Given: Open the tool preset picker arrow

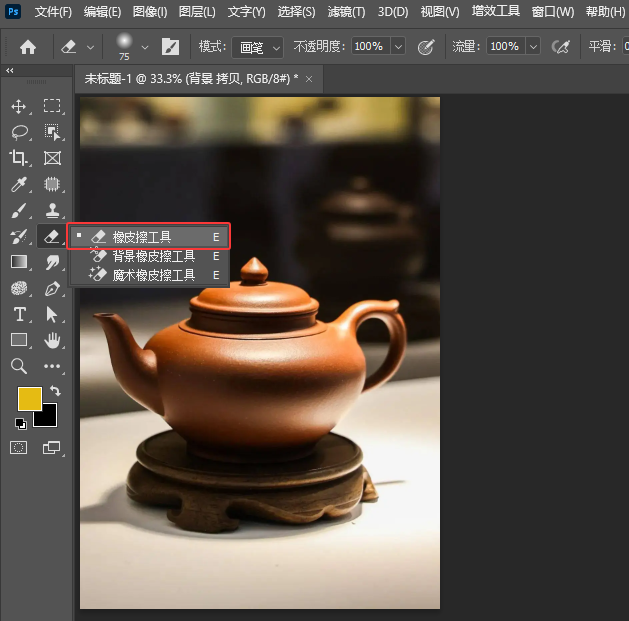Looking at the screenshot, I should point(91,47).
